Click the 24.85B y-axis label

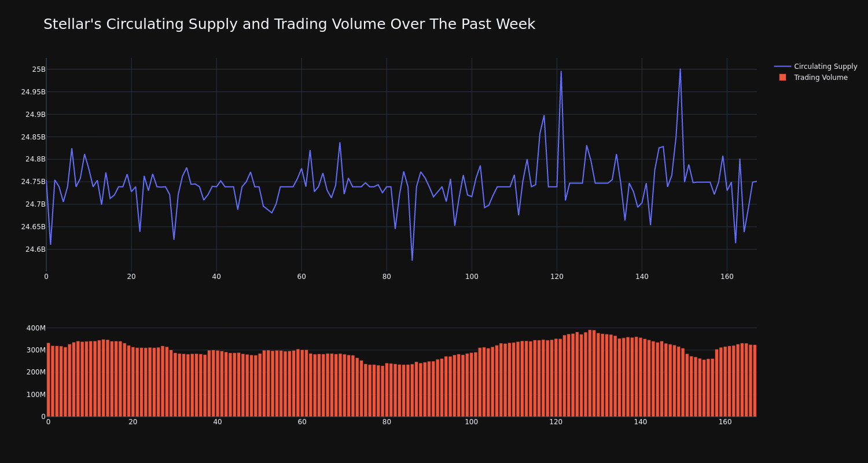33,137
